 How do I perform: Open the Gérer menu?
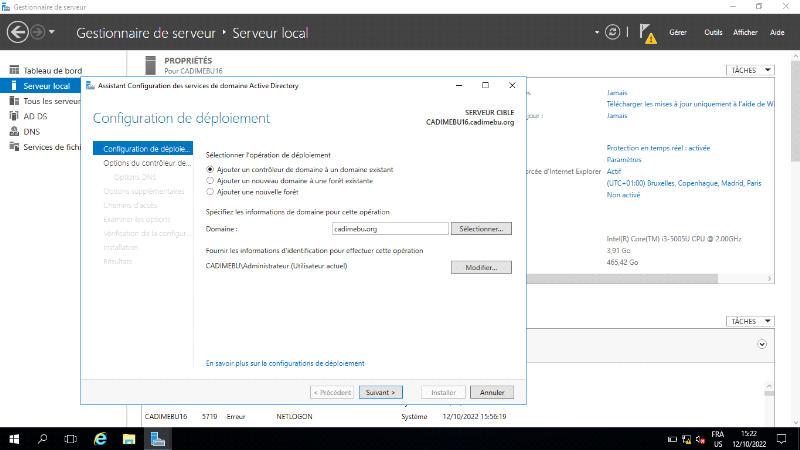click(x=677, y=33)
